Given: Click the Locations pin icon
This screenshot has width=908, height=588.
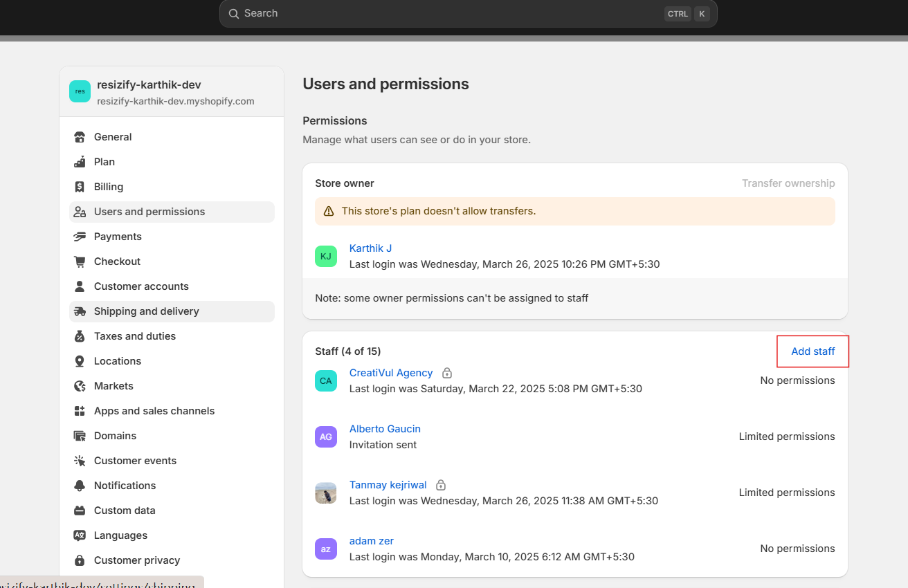Looking at the screenshot, I should coord(80,361).
